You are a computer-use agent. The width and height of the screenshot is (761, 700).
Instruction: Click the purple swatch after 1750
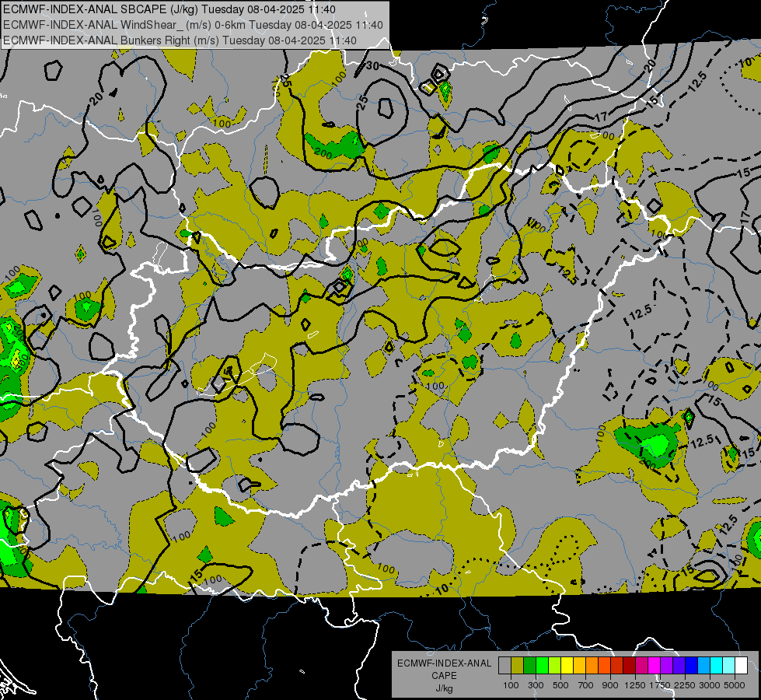click(667, 665)
